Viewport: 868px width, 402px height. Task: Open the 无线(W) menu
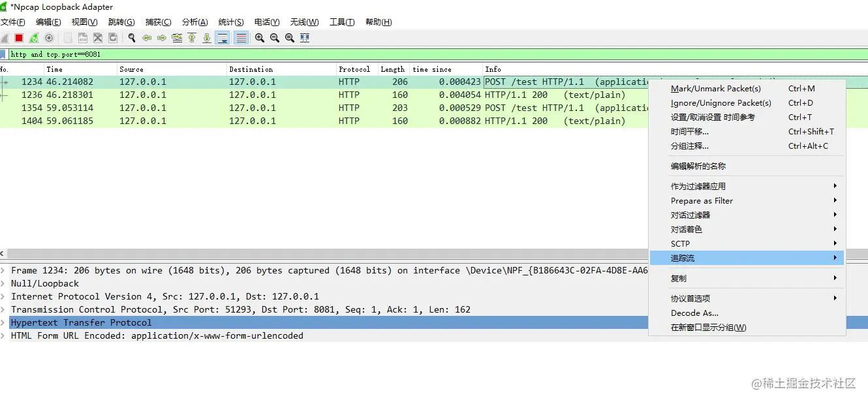[305, 22]
